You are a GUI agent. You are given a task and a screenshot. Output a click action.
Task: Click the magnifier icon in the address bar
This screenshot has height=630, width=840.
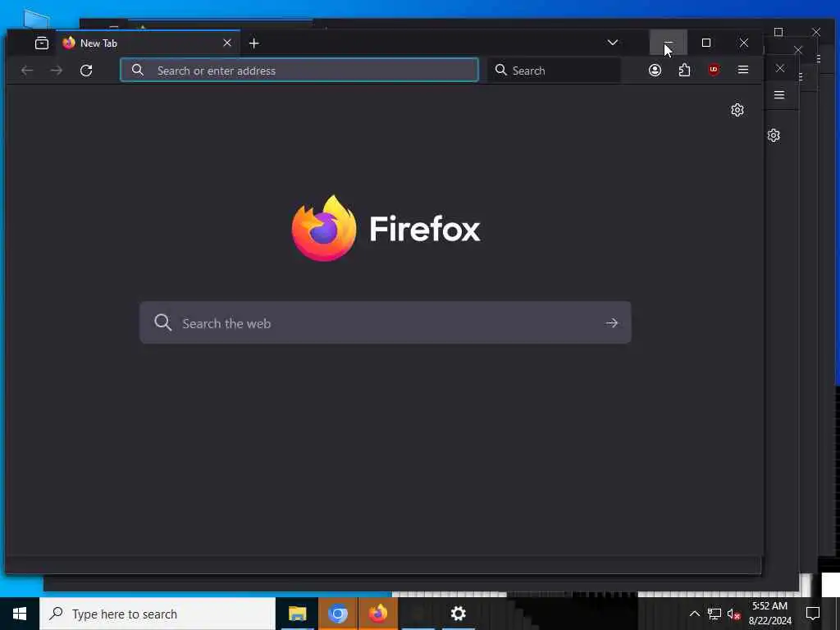pyautogui.click(x=138, y=71)
